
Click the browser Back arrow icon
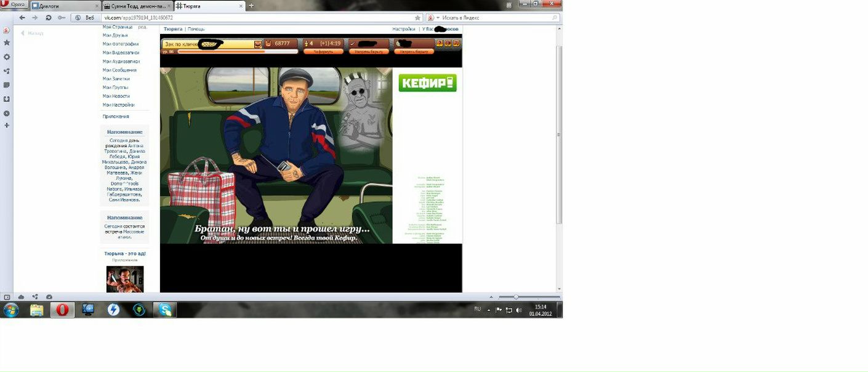click(x=22, y=18)
